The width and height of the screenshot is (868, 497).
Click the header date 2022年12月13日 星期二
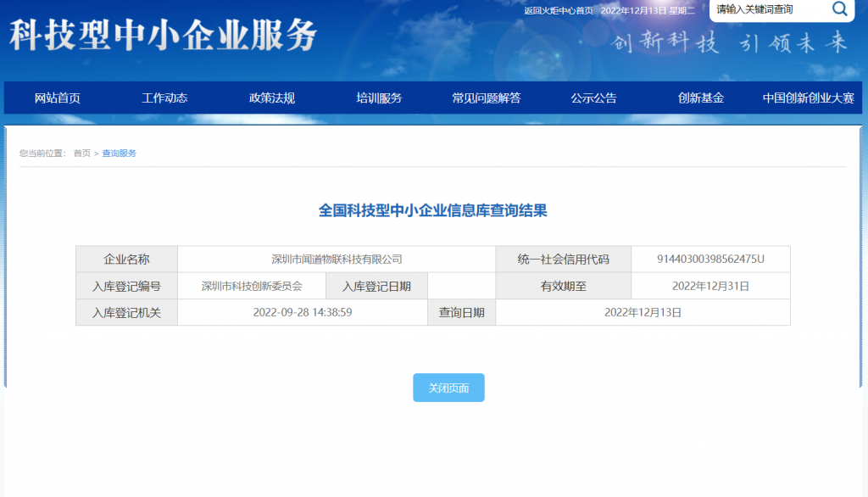click(648, 10)
